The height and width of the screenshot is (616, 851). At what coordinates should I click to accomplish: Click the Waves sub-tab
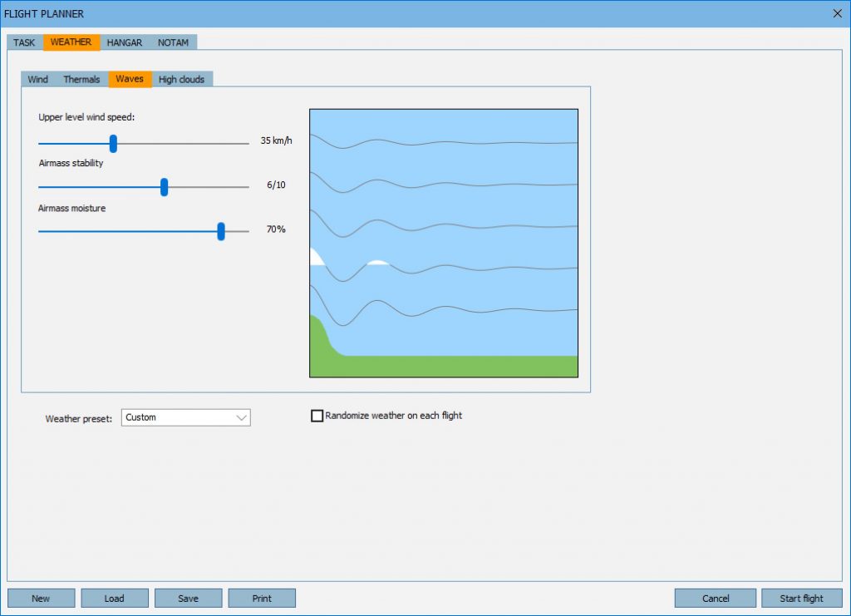[130, 79]
